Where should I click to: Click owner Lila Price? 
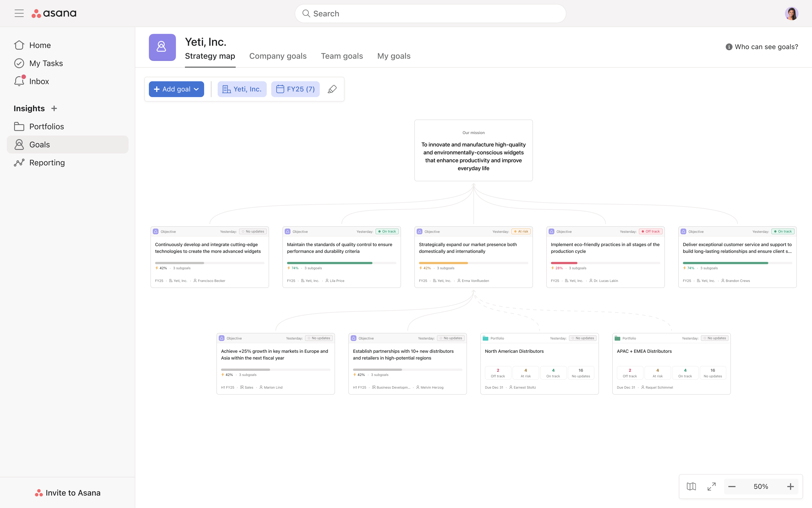(x=335, y=281)
